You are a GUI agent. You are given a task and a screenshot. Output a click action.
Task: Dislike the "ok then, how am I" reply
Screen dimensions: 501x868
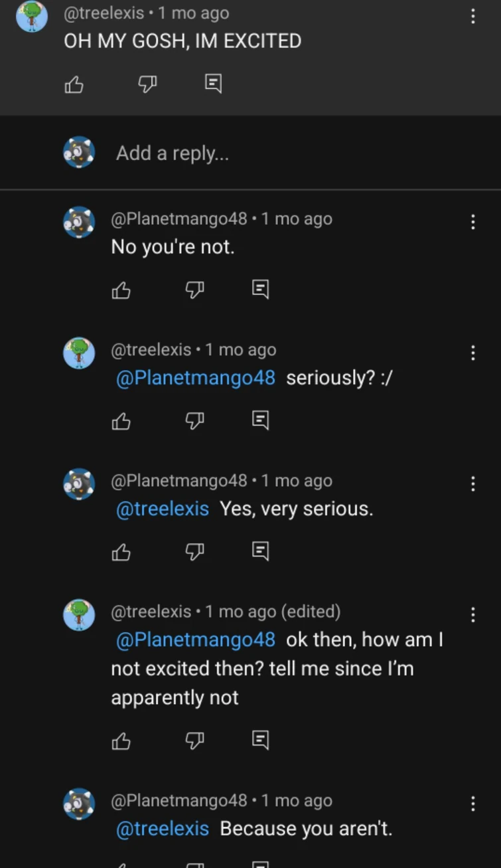pos(194,740)
